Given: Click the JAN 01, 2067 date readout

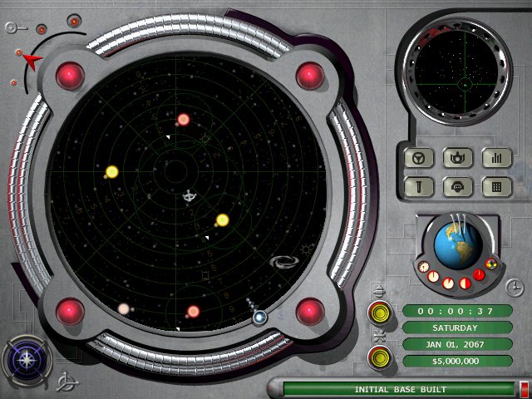Looking at the screenshot, I should click(x=457, y=344).
